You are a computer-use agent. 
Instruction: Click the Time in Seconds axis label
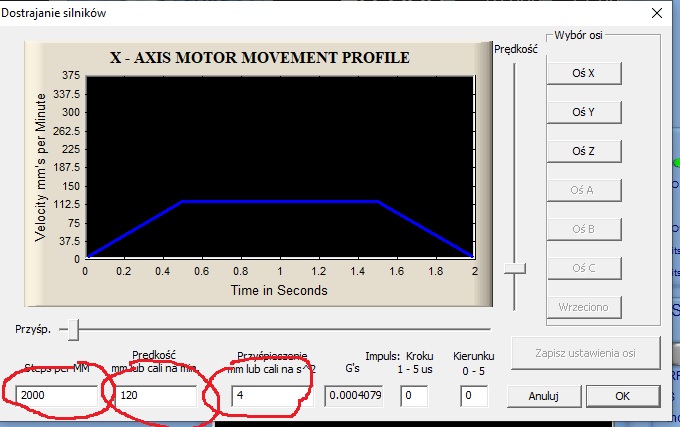pos(279,290)
